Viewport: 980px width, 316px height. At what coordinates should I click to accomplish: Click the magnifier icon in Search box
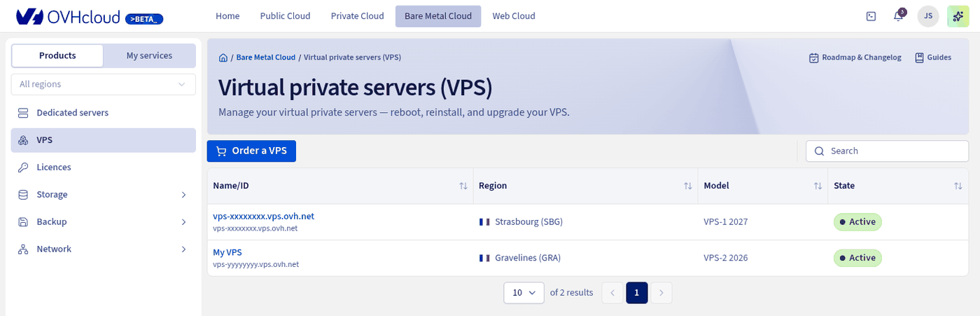point(819,151)
